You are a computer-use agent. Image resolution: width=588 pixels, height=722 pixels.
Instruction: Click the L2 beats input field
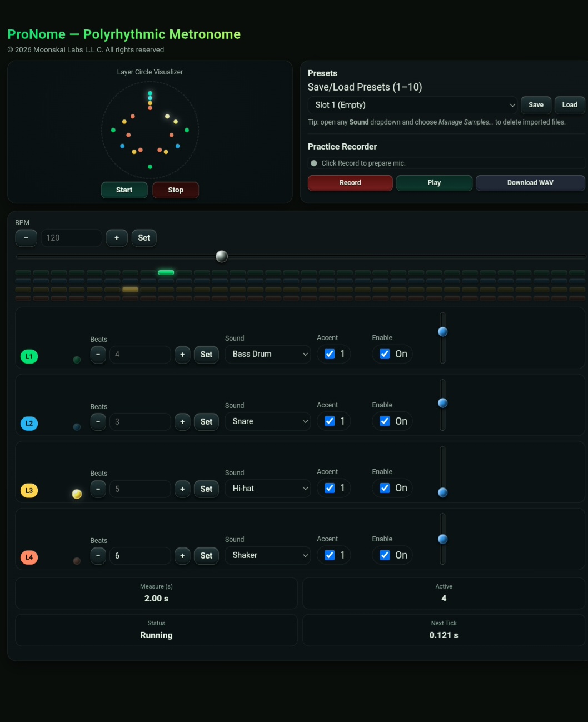pyautogui.click(x=140, y=422)
